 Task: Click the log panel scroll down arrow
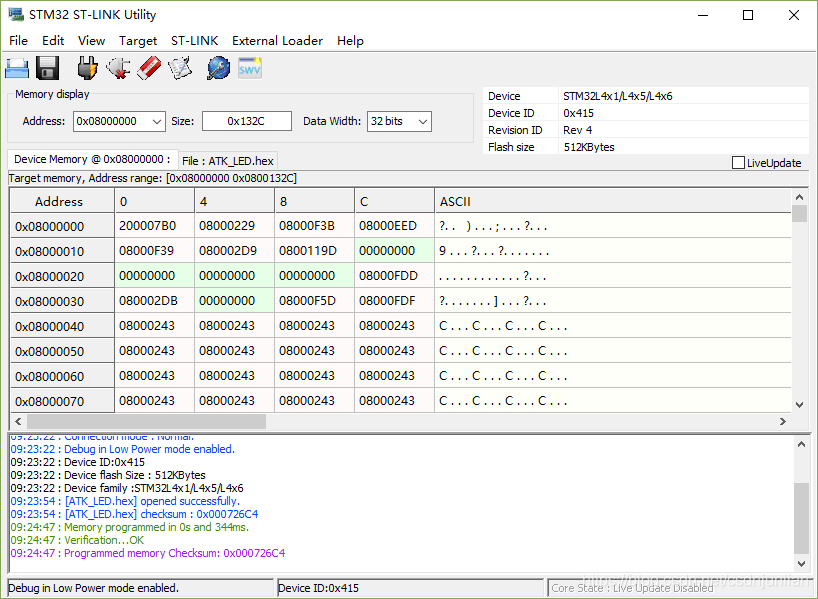click(801, 564)
